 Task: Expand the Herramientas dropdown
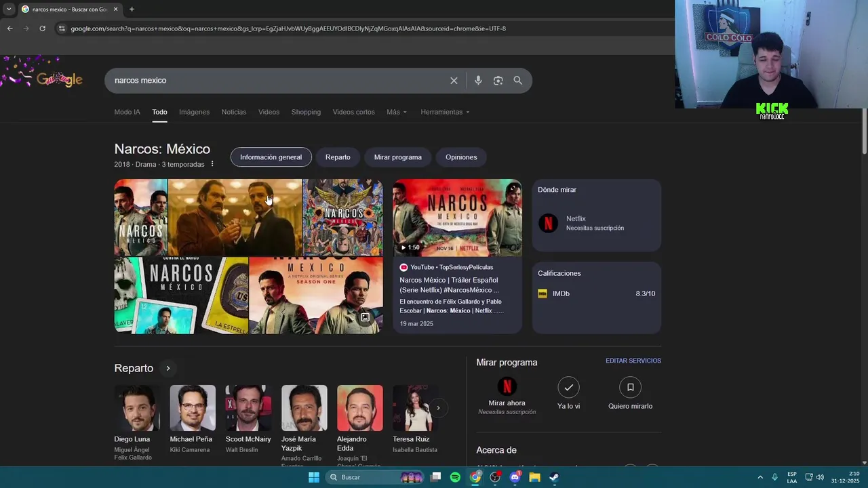tap(445, 112)
